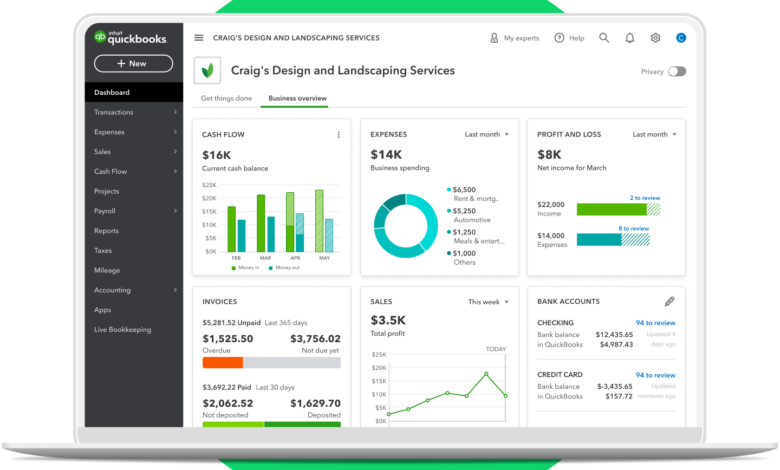Viewport: 780px width, 470px height.
Task: Click the QuickBooks logo
Action: 130,38
